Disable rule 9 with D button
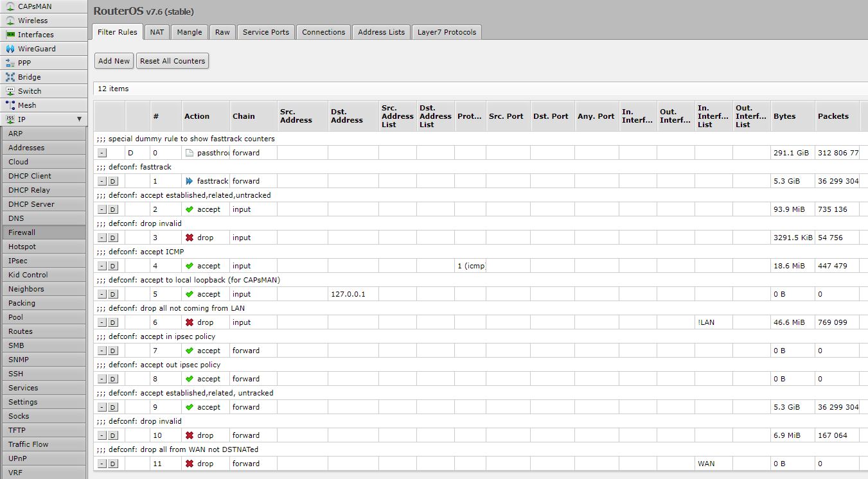The width and height of the screenshot is (868, 479). [x=112, y=407]
